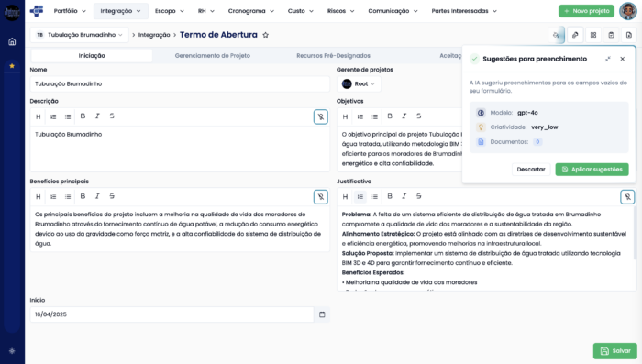Open the home icon in left sidebar
Image resolution: width=642 pixels, height=364 pixels.
pos(12,41)
